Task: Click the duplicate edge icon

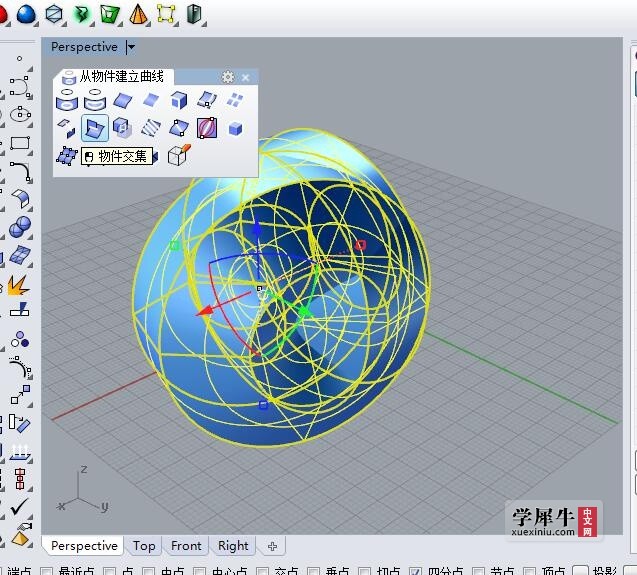Action: (123, 100)
